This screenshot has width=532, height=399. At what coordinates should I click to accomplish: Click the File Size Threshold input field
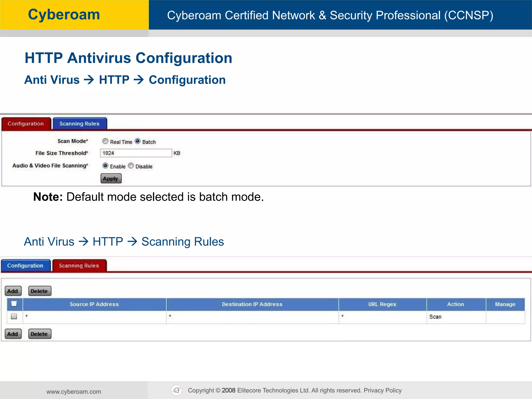point(136,153)
